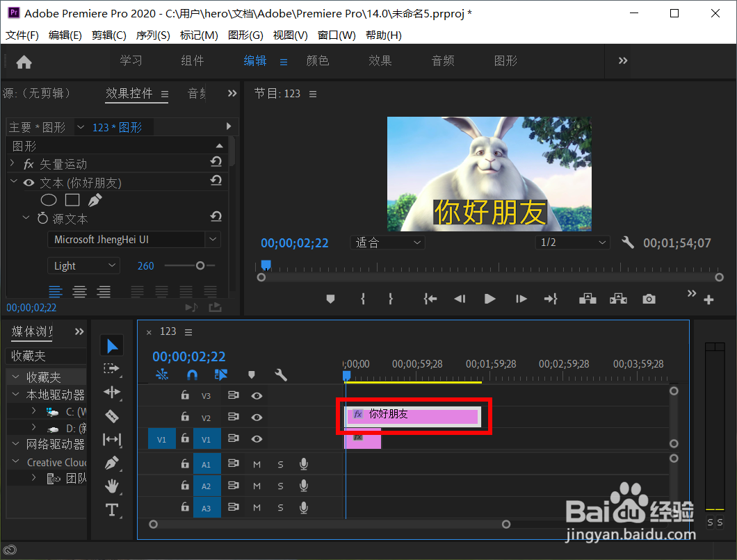Open the button editor plus icon
The width and height of the screenshot is (737, 560).
[708, 299]
